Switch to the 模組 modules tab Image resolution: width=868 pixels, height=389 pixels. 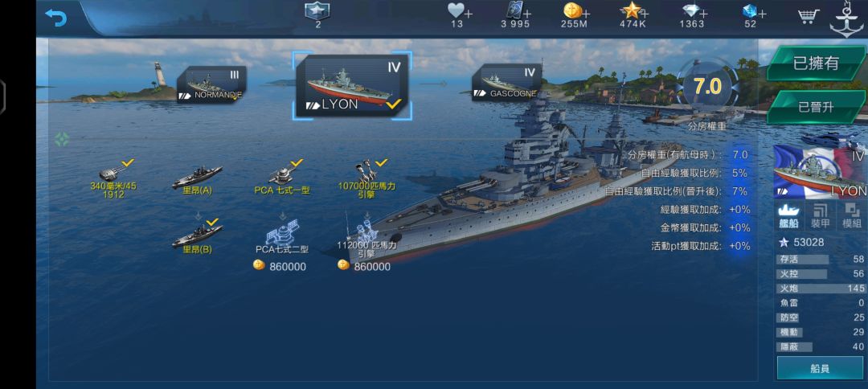click(x=851, y=216)
